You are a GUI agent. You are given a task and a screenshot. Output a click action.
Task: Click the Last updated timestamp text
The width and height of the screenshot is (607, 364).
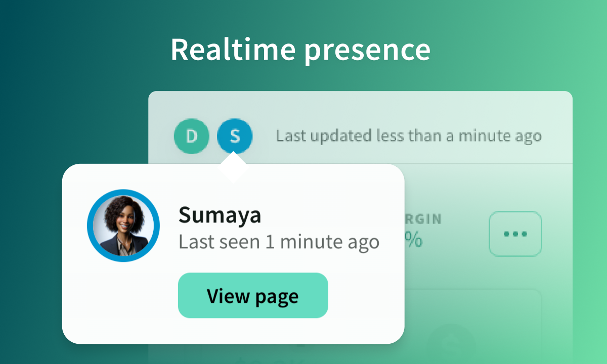click(408, 136)
